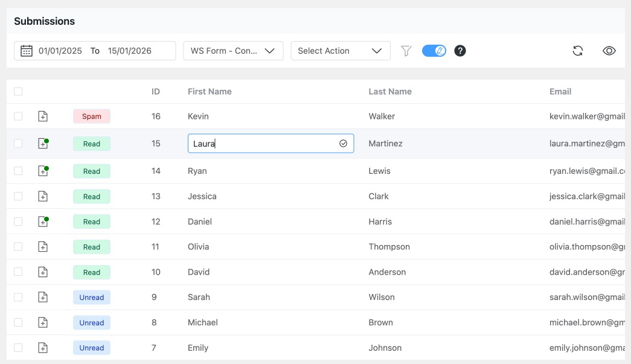
Task: Expand the Select Action dropdown
Action: (x=341, y=51)
